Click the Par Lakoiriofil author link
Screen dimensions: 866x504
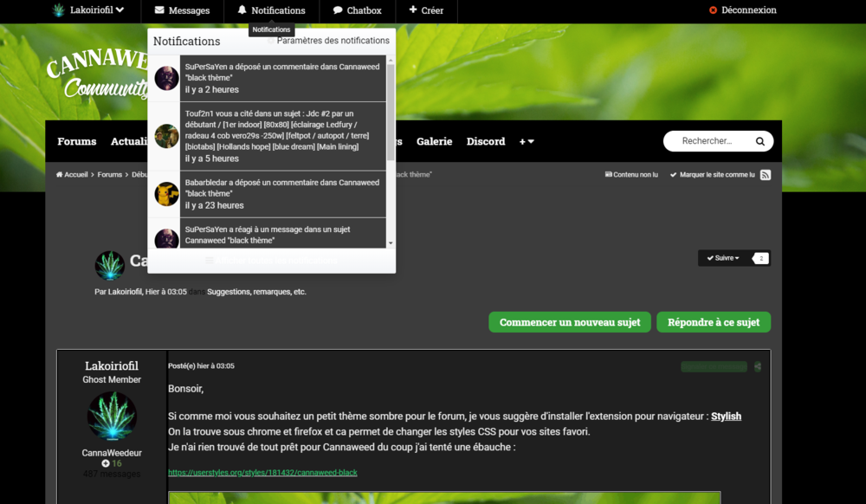click(125, 292)
